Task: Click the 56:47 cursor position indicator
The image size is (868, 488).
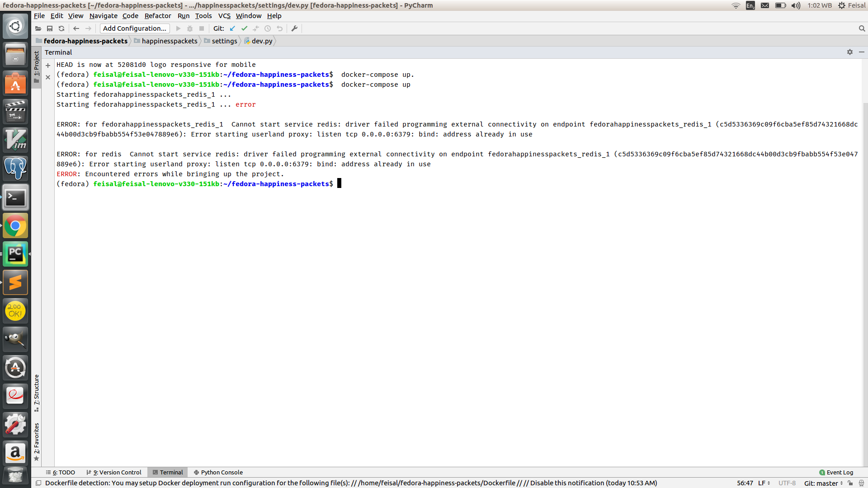Action: pos(745,483)
